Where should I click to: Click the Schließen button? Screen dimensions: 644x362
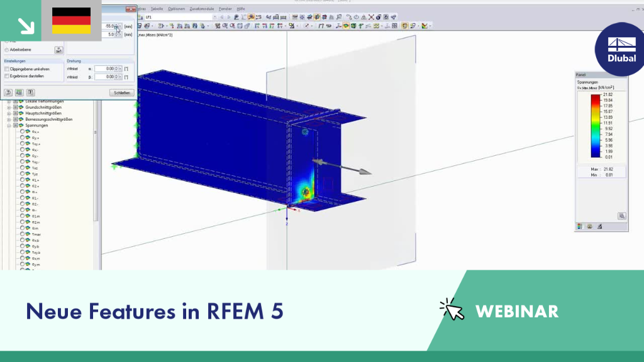coord(122,93)
